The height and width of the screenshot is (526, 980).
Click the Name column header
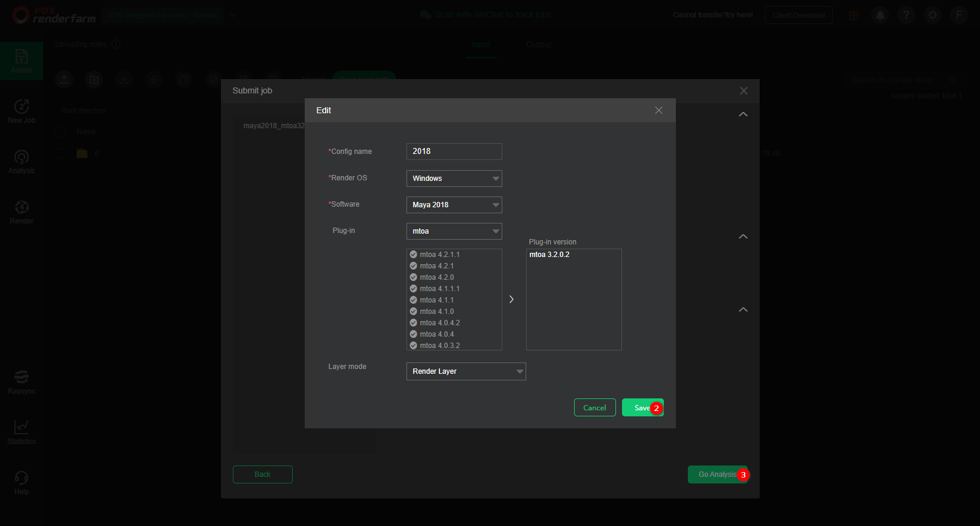pos(86,131)
